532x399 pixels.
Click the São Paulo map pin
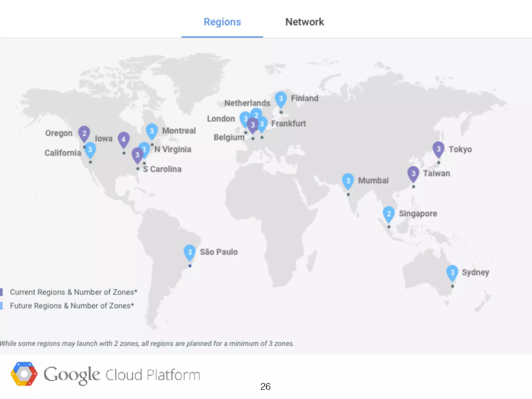click(190, 252)
